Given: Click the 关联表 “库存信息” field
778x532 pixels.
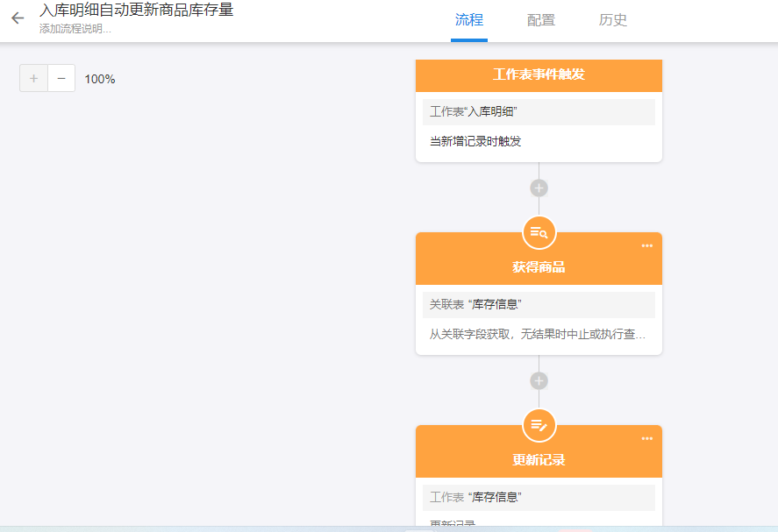Looking at the screenshot, I should click(x=539, y=305).
